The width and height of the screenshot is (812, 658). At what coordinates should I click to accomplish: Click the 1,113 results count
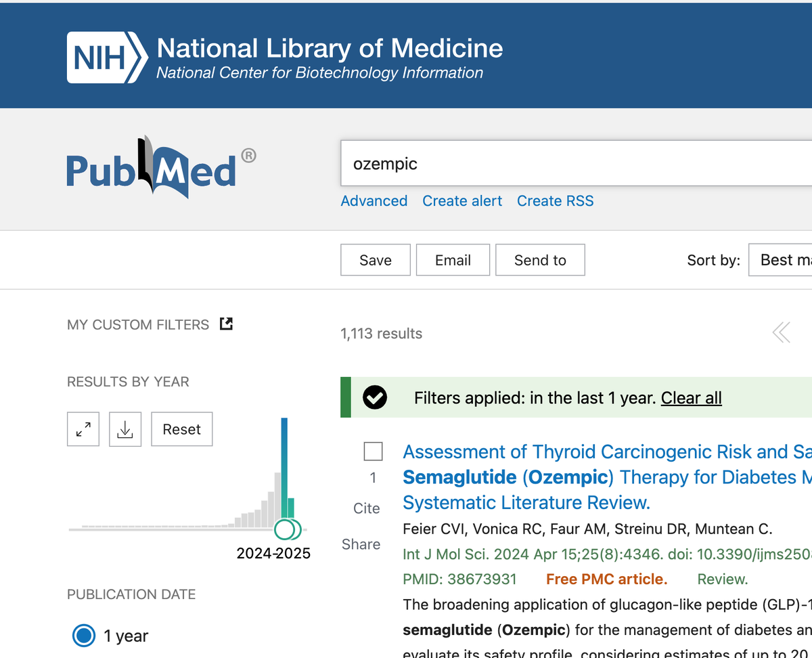click(x=382, y=334)
